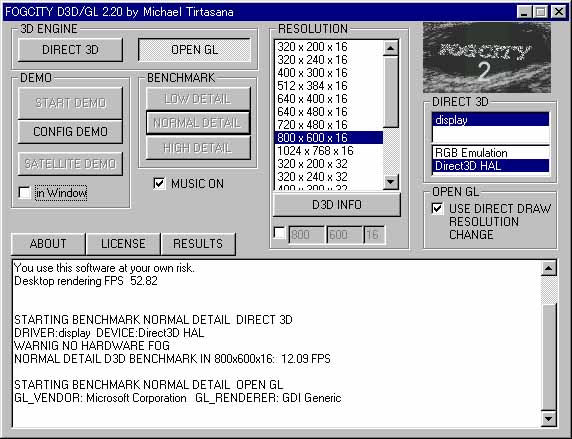The image size is (572, 439).
Task: Click the START DEMO button
Action: [x=70, y=103]
